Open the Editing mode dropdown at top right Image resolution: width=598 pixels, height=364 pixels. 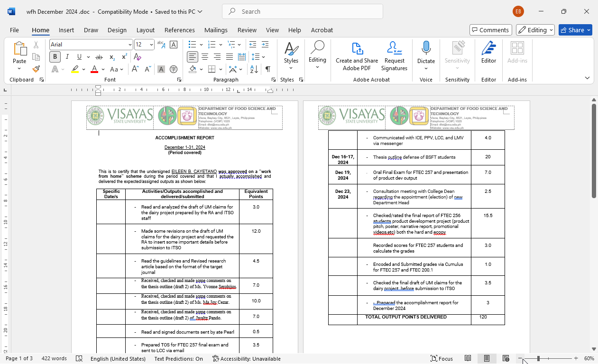point(535,30)
